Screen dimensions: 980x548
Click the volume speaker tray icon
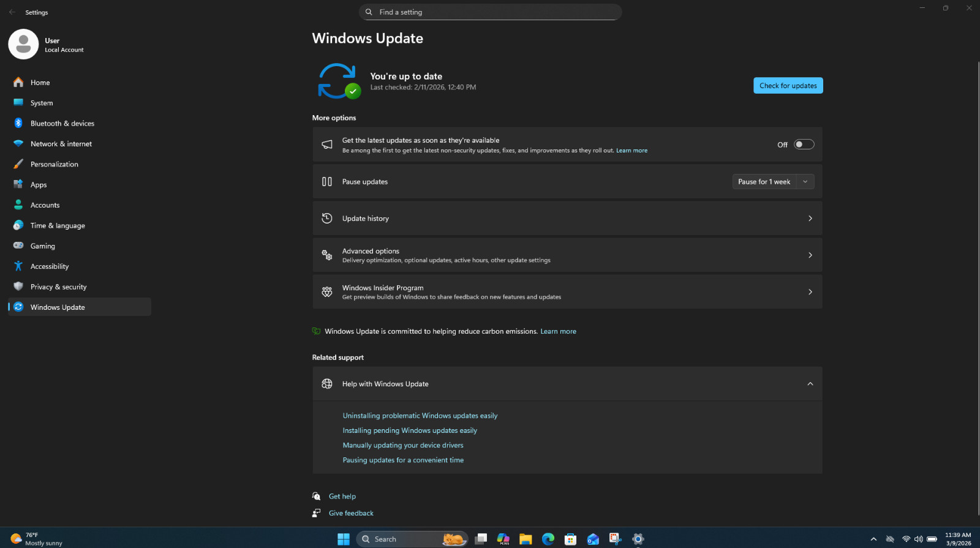point(918,539)
